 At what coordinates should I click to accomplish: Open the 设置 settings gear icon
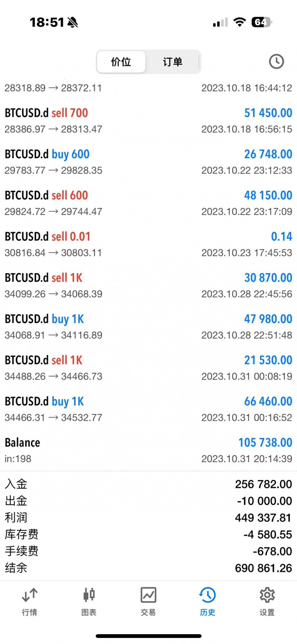267,595
